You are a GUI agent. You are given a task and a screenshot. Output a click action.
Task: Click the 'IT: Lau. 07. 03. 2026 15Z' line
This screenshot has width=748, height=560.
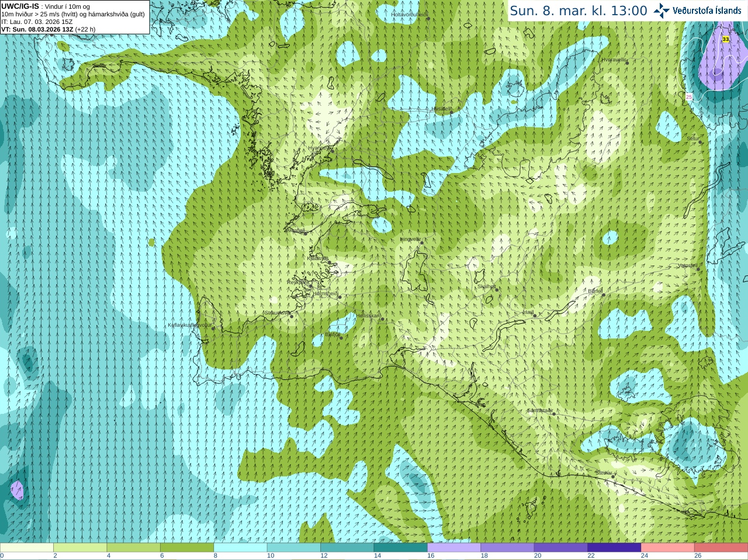coord(37,22)
